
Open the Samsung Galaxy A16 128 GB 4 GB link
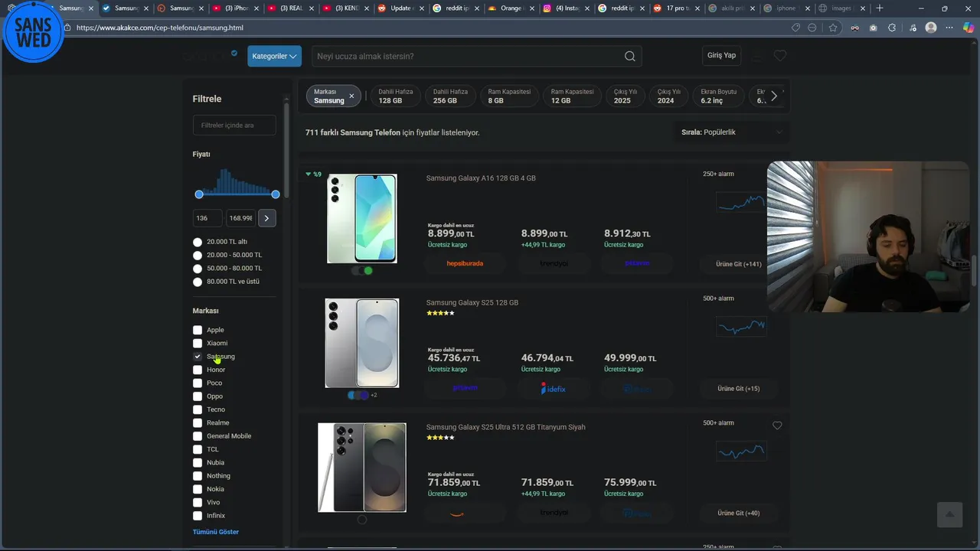coord(481,178)
